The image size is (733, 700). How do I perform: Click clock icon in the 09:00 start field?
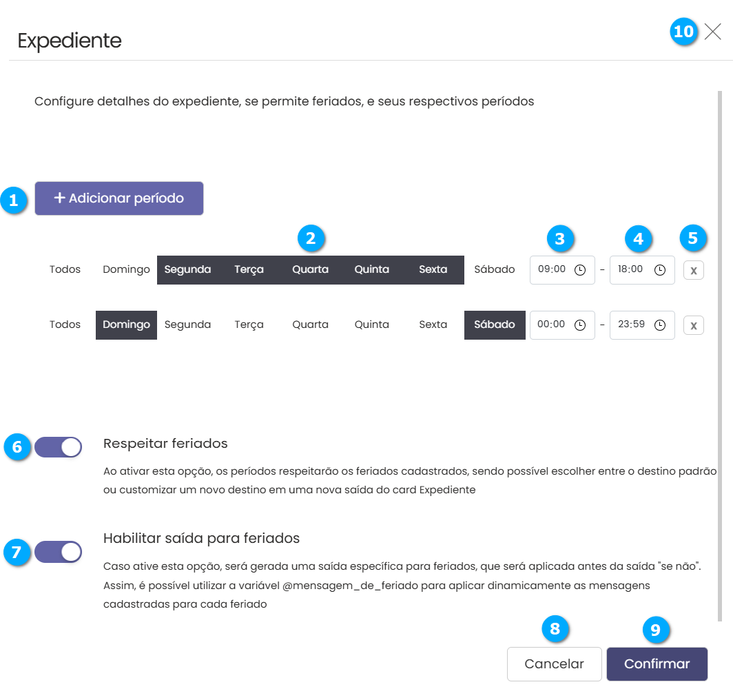[580, 270]
